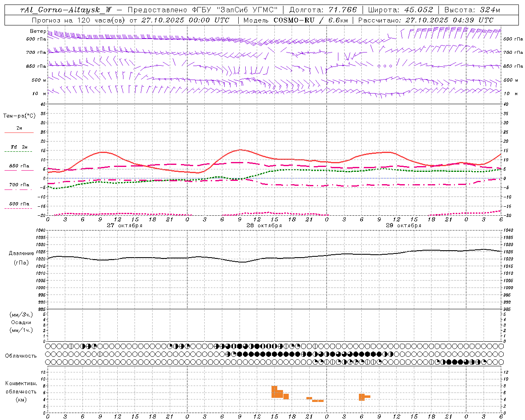Click the latitude value Широта: 45.052

[401, 10]
